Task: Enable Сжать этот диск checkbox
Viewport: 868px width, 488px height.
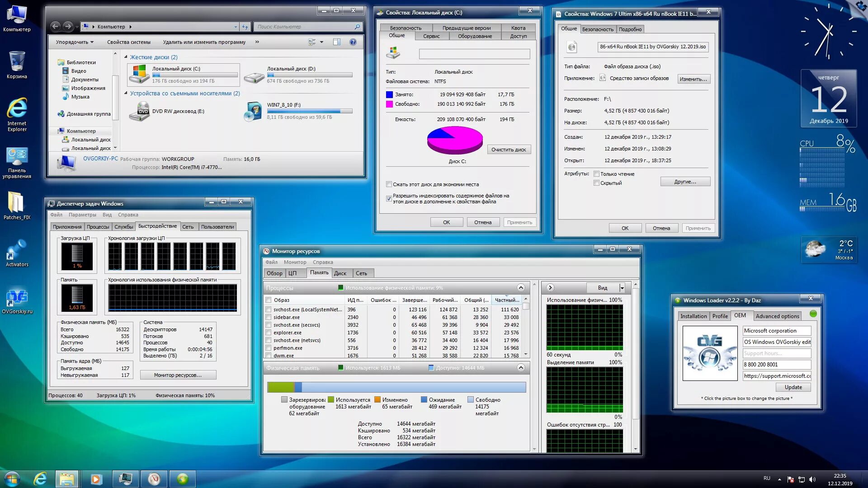Action: [389, 184]
